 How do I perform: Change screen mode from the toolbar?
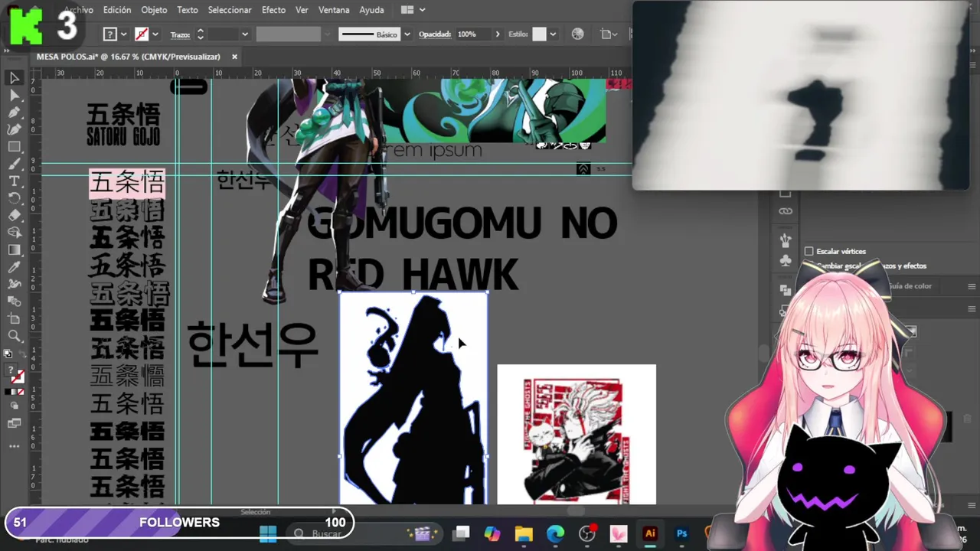pyautogui.click(x=15, y=423)
